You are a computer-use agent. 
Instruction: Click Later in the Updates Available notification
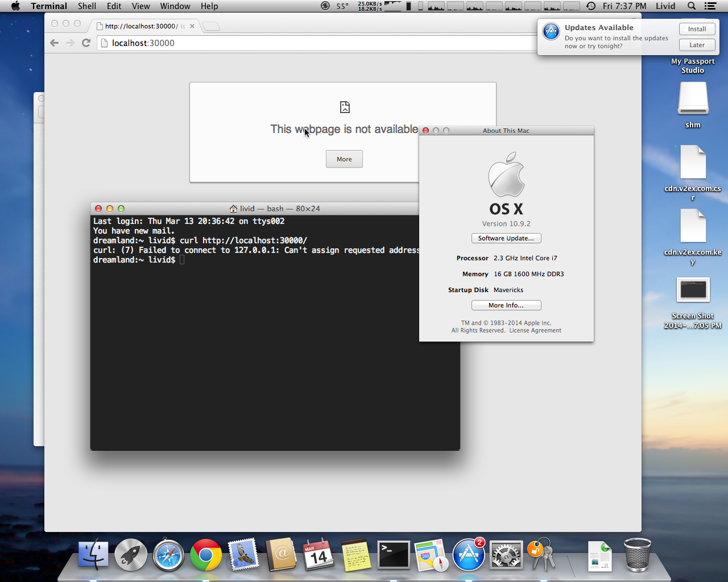(x=697, y=45)
